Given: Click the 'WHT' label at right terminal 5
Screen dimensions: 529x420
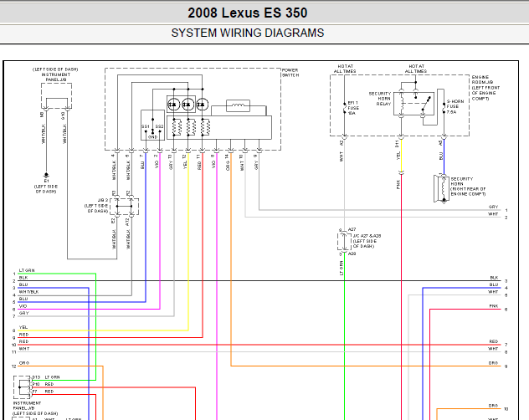Looking at the screenshot, I should tap(493, 292).
